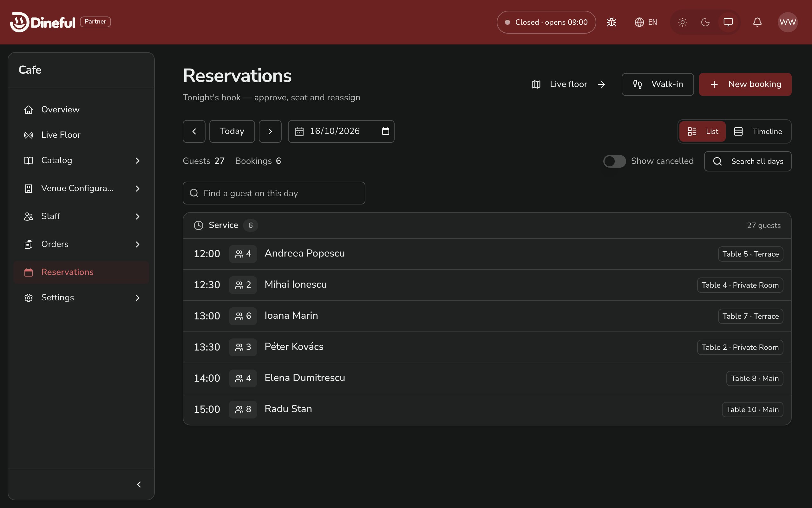Jump to Today
Screen dimensions: 812x508
coord(232,131)
